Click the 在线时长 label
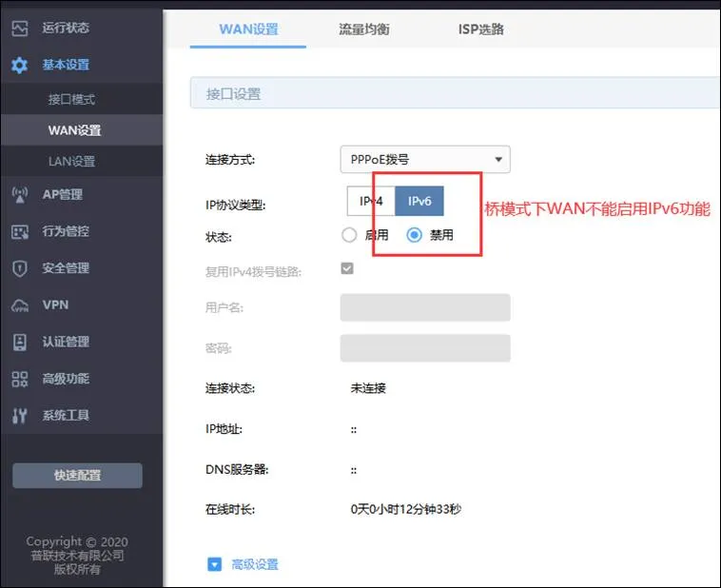The image size is (721, 588). 229,510
